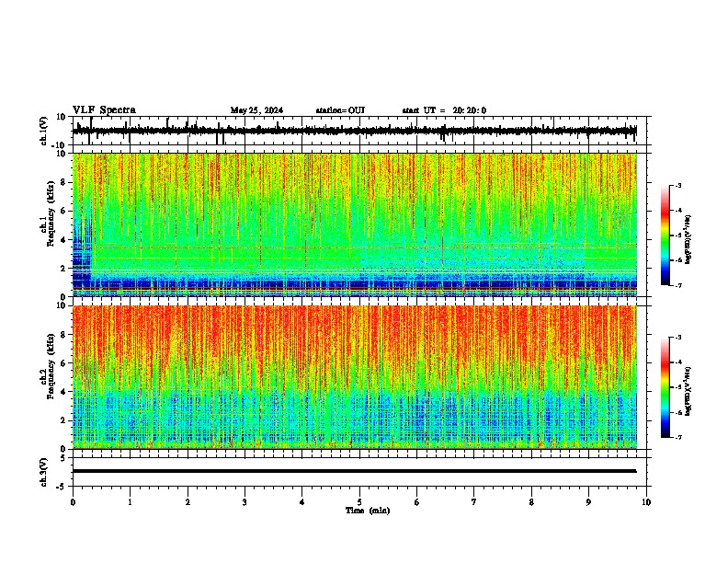Click the ch.1 spectrogram color scale bar
The image size is (728, 563).
coord(665,236)
